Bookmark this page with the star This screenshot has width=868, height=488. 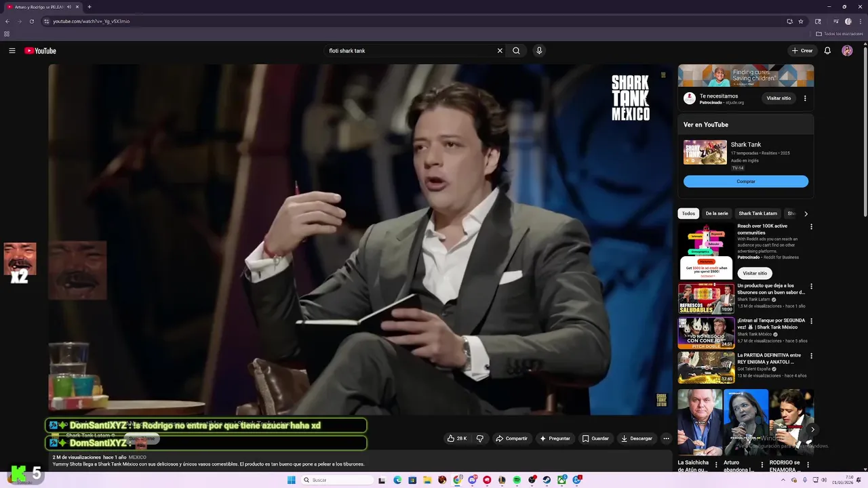pyautogui.click(x=801, y=21)
